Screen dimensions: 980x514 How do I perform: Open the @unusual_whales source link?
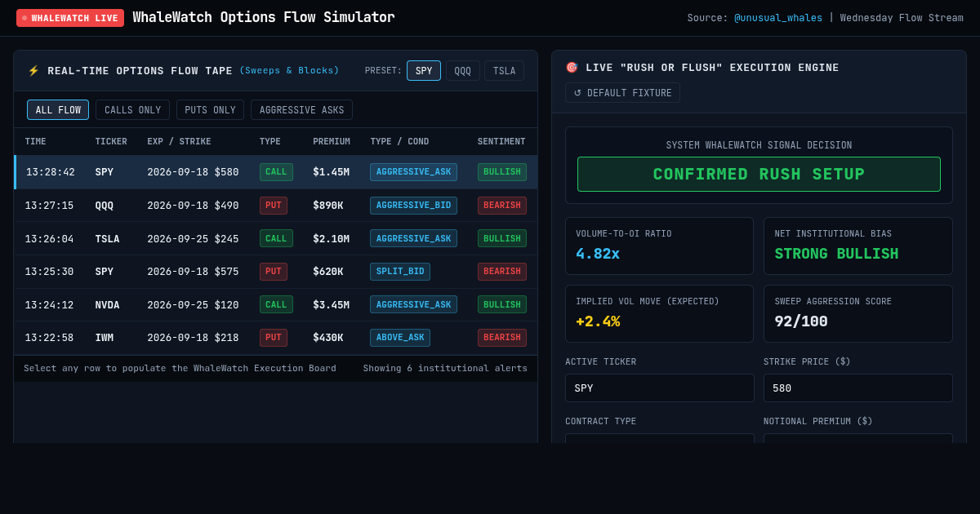pos(778,18)
